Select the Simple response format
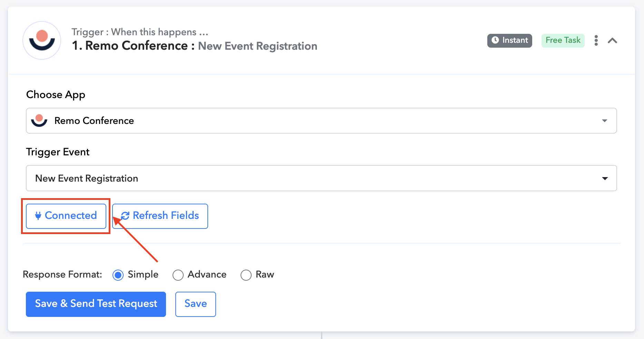Screen dimensions: 644x339 [118, 275]
